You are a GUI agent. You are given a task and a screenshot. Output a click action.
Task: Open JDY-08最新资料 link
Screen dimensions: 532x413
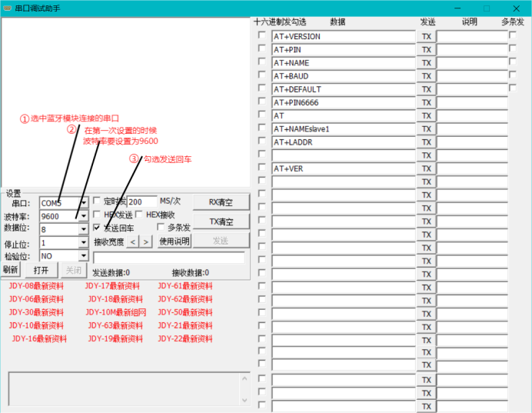[x=36, y=286]
